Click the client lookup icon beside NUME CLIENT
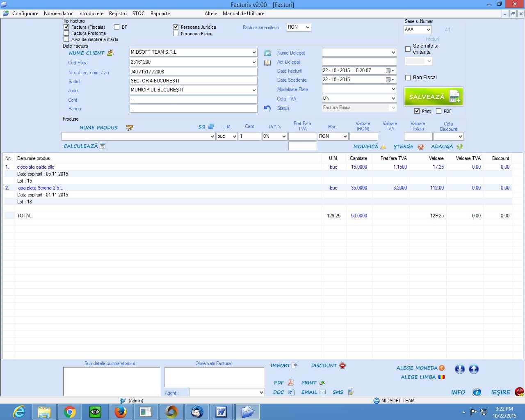This screenshot has height=420, width=525. pos(110,53)
